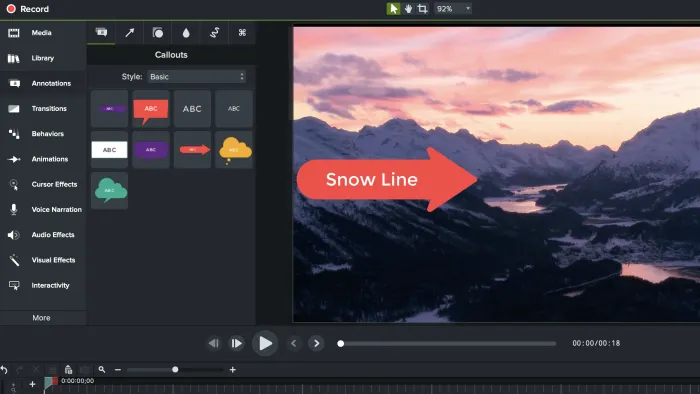Select the arrows and lines subtab icon
700x394 pixels.
(x=129, y=33)
